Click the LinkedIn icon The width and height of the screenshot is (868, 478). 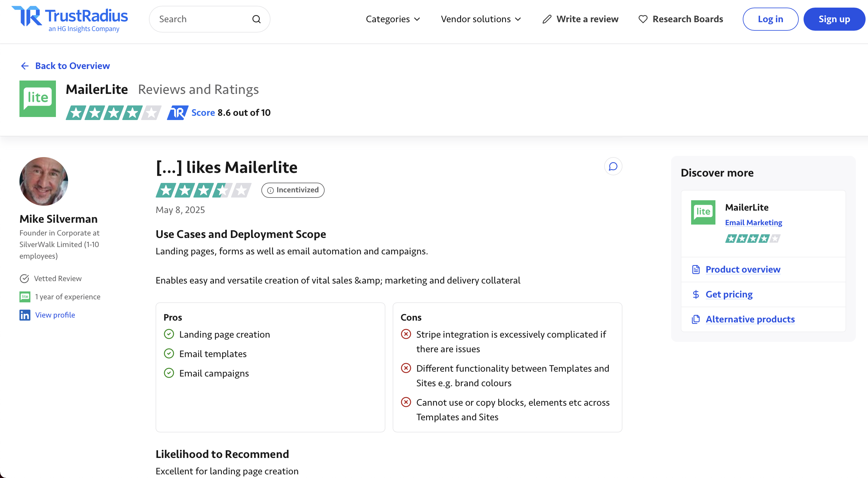(x=25, y=315)
